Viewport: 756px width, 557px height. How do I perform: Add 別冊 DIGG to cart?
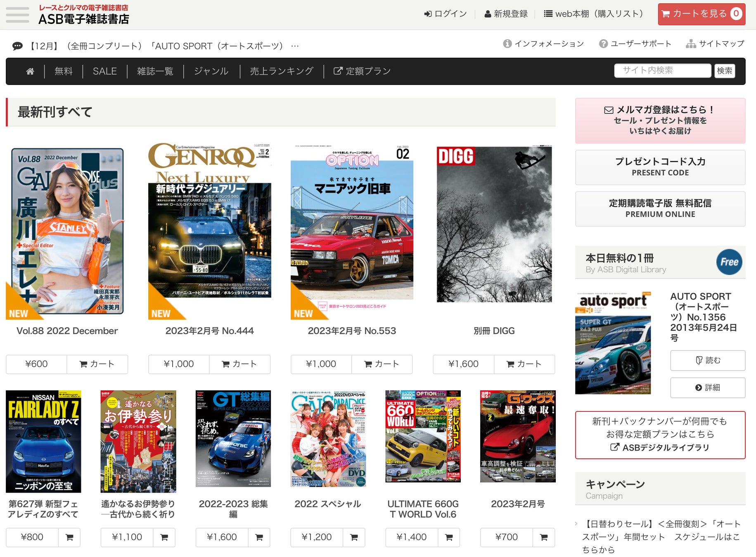524,364
